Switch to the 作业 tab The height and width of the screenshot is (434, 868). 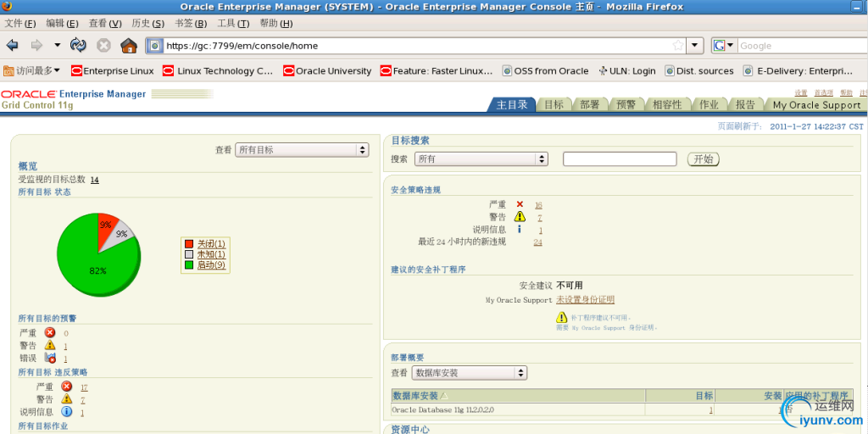point(709,104)
